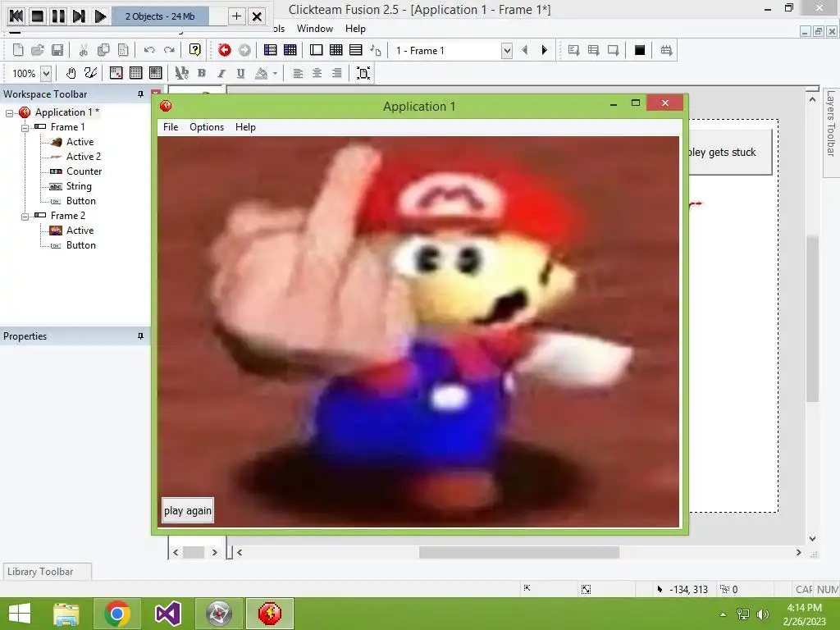840x630 pixels.
Task: Open context help with the question mark icon
Action: point(195,50)
